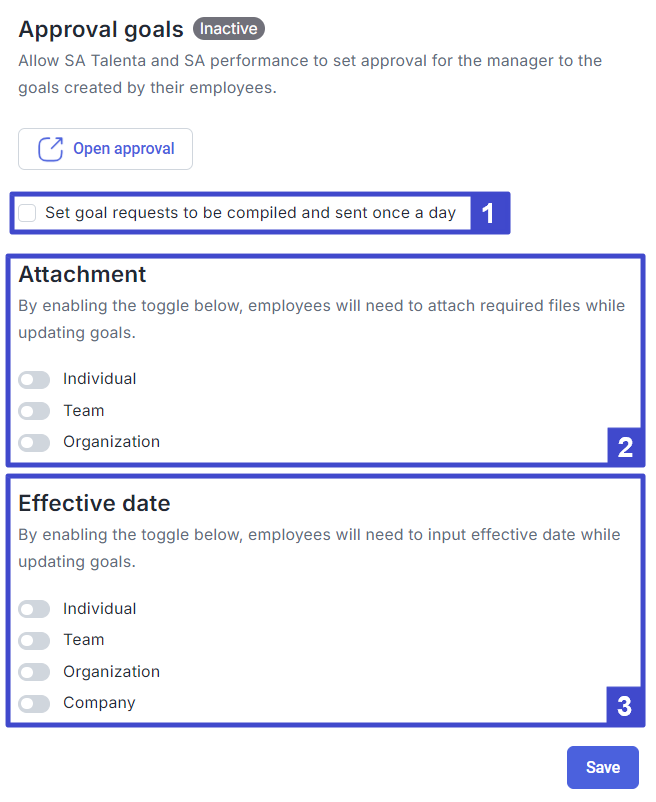
Task: Click the number 3 annotation marker
Action: [x=624, y=706]
